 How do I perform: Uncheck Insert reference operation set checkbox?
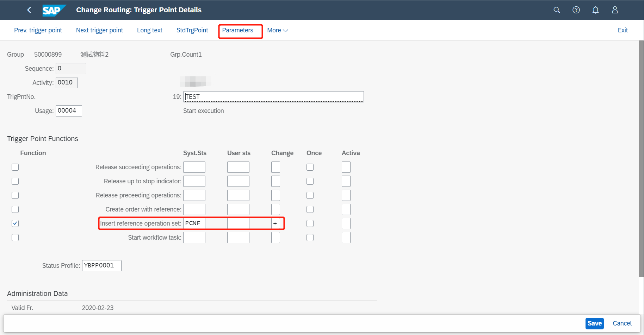pos(15,223)
